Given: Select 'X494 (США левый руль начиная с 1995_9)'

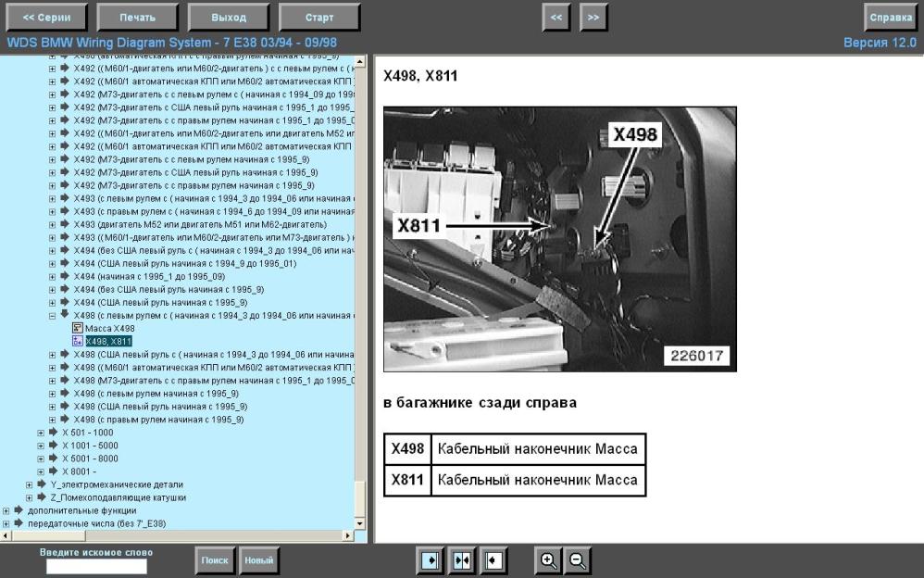Looking at the screenshot, I should point(160,303).
